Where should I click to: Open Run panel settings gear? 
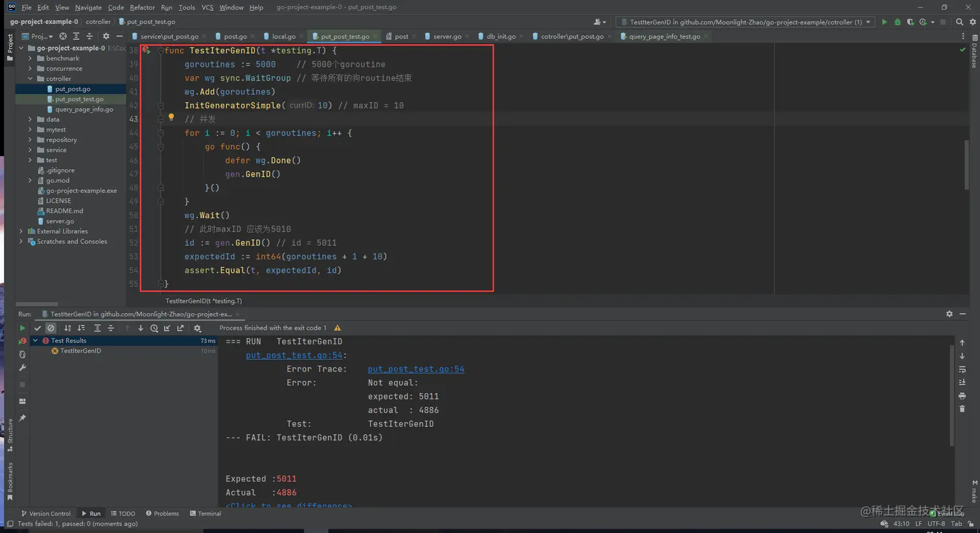[x=950, y=314]
